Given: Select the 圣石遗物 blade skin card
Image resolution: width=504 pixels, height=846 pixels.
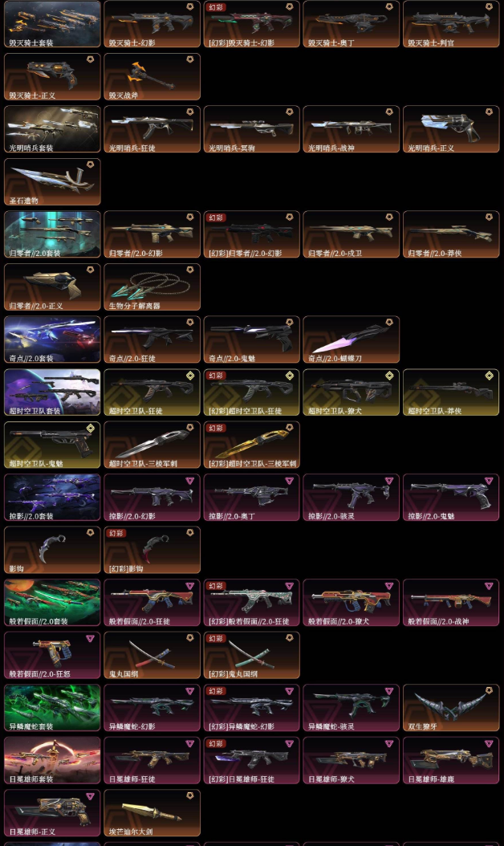Looking at the screenshot, I should 52,182.
